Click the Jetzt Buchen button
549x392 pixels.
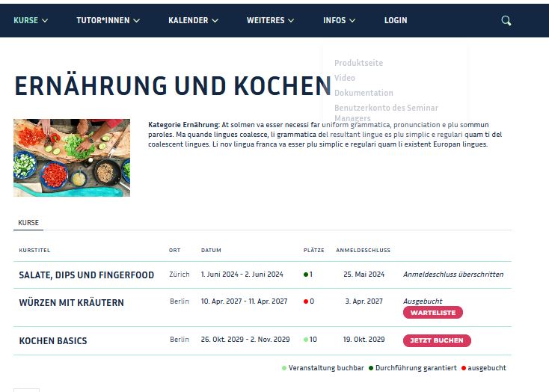click(x=438, y=340)
